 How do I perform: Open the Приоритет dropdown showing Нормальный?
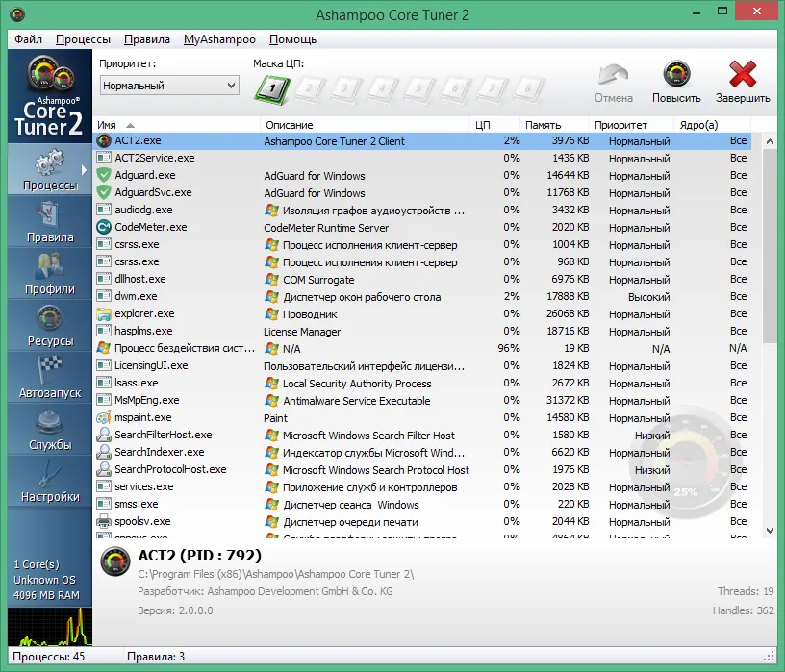tap(169, 86)
